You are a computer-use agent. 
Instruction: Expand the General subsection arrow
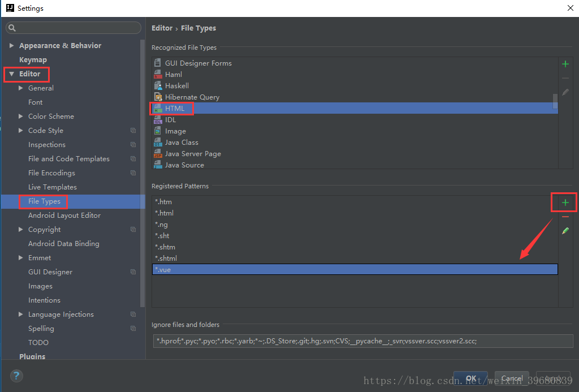tap(21, 88)
